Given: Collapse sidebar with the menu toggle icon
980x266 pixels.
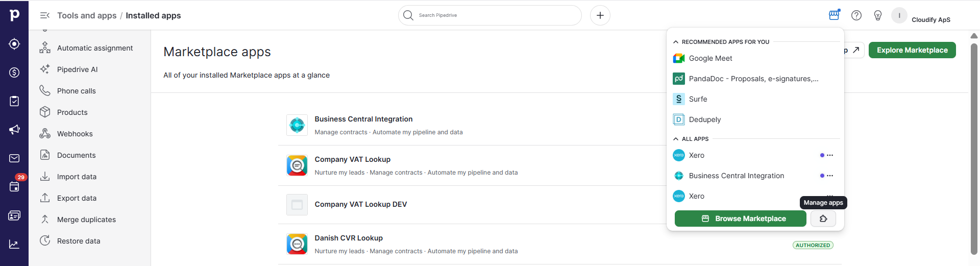Looking at the screenshot, I should pos(45,15).
